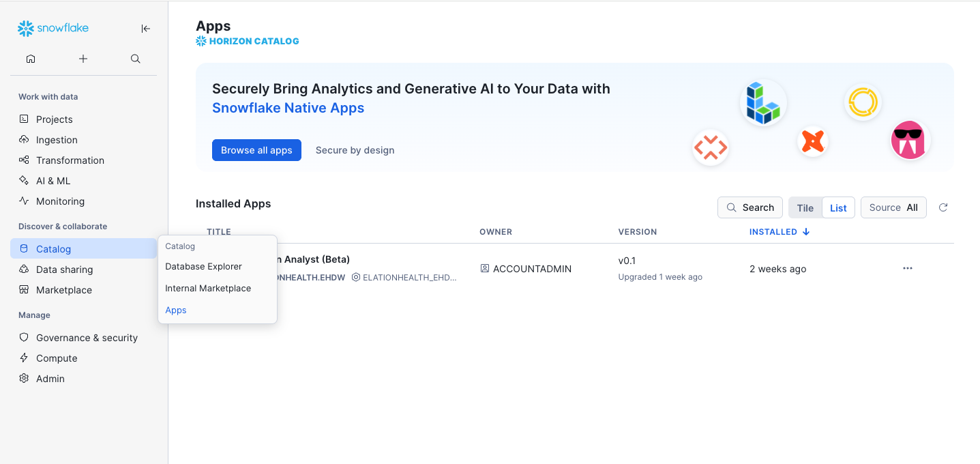980x464 pixels.
Task: Click the Marketplace storefront icon
Action: point(24,289)
